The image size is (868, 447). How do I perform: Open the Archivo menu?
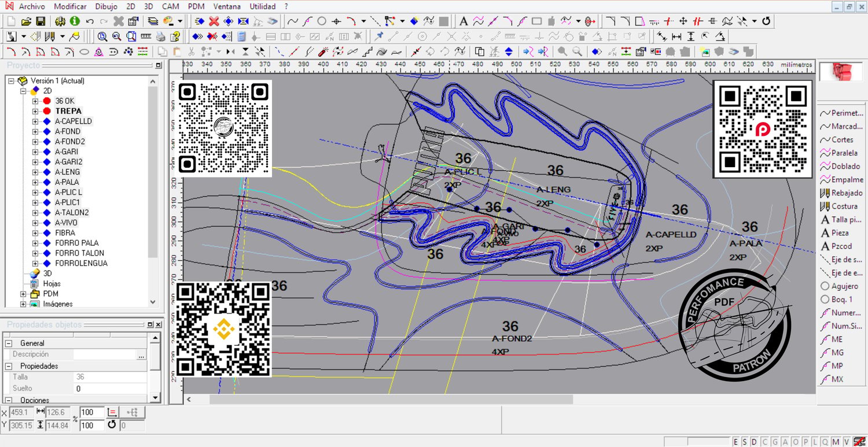pos(32,6)
